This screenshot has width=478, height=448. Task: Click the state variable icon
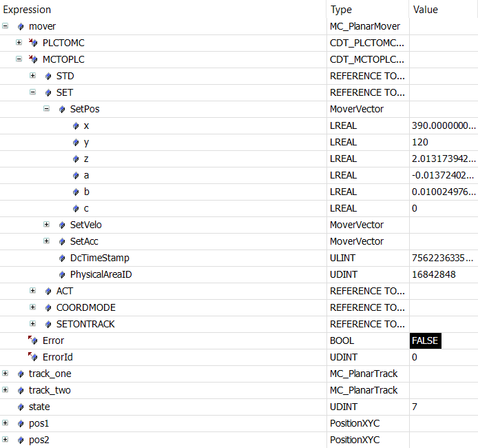(21, 407)
